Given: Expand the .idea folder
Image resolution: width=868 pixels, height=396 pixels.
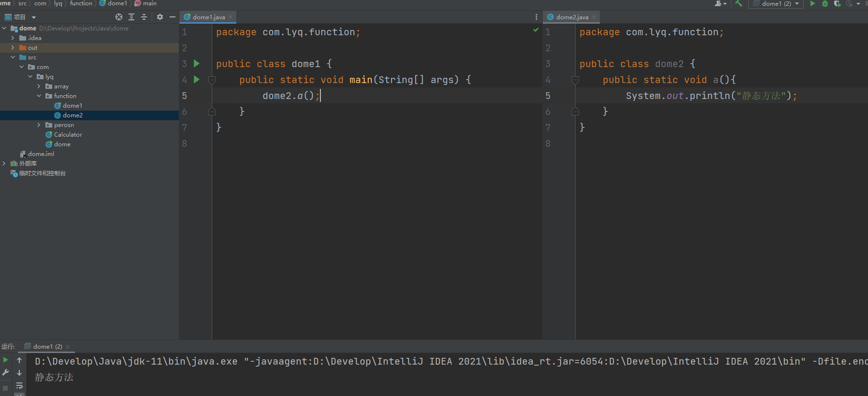Looking at the screenshot, I should 13,38.
